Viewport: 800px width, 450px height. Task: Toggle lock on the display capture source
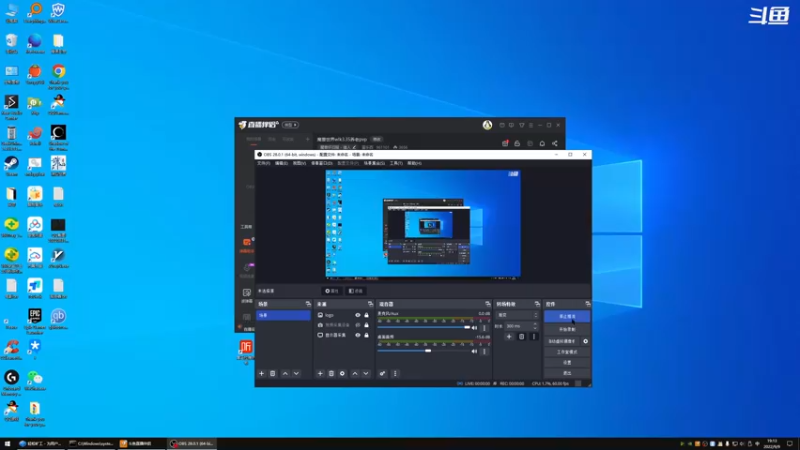[x=366, y=335]
